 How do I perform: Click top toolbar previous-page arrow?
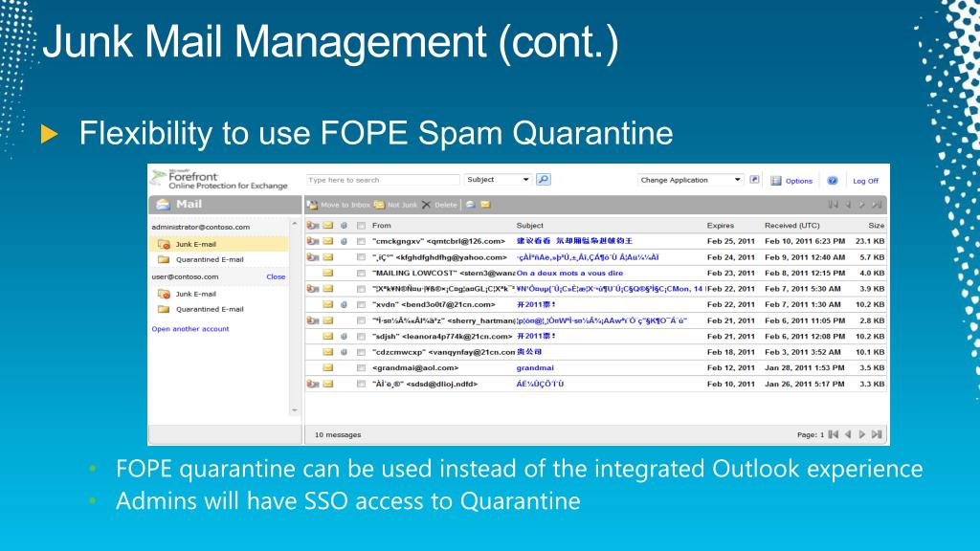848,205
